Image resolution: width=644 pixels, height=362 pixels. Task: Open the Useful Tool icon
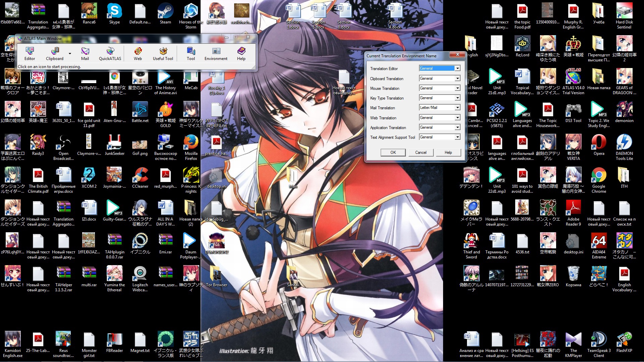pyautogui.click(x=163, y=54)
